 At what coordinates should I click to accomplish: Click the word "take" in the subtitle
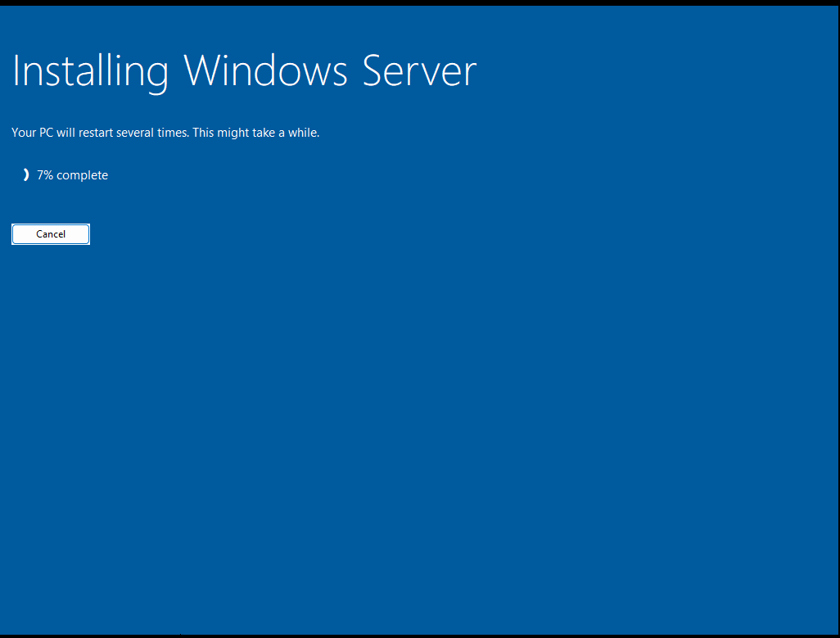[264, 133]
